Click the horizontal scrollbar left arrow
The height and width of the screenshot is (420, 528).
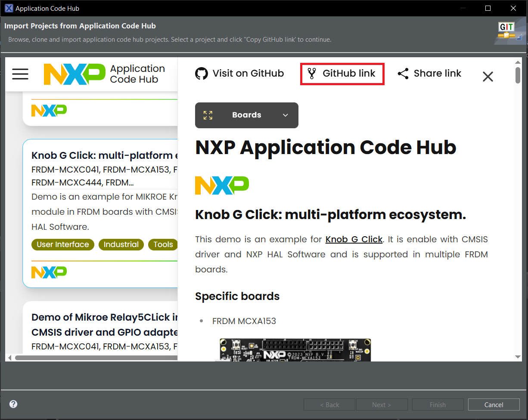pyautogui.click(x=9, y=358)
